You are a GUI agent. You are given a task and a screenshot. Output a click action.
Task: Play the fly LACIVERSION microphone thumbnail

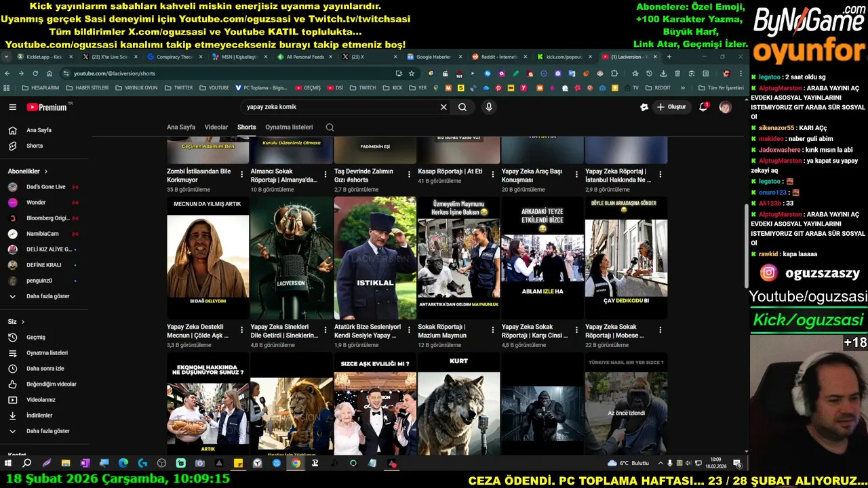tap(292, 258)
